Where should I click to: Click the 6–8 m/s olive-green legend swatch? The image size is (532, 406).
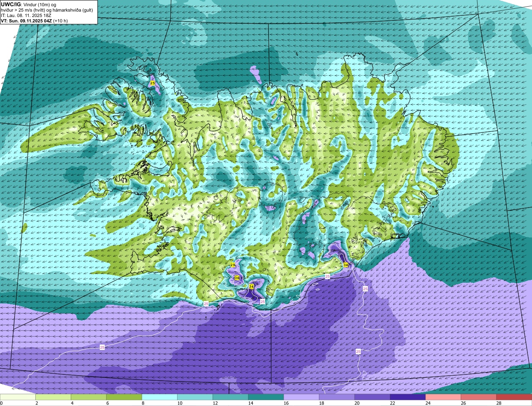click(x=124, y=397)
